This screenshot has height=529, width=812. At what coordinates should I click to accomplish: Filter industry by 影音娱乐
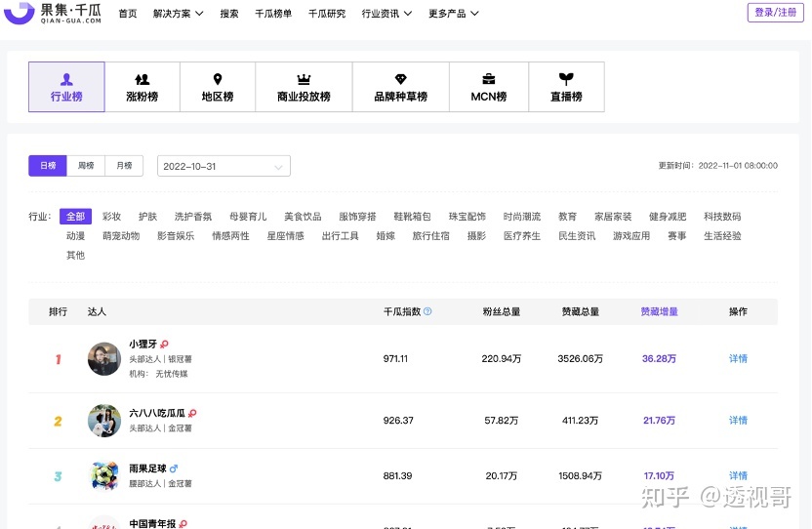click(176, 236)
